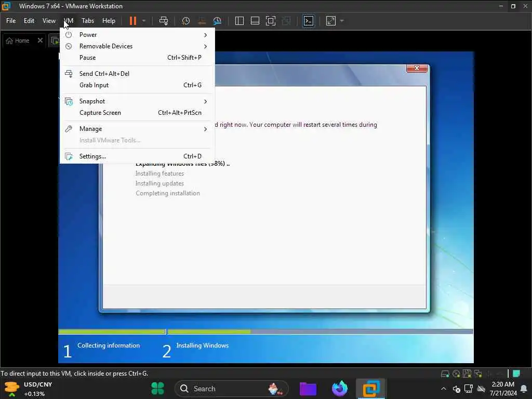Close the Install Windows dialog with red X
532x399 pixels.
click(417, 68)
